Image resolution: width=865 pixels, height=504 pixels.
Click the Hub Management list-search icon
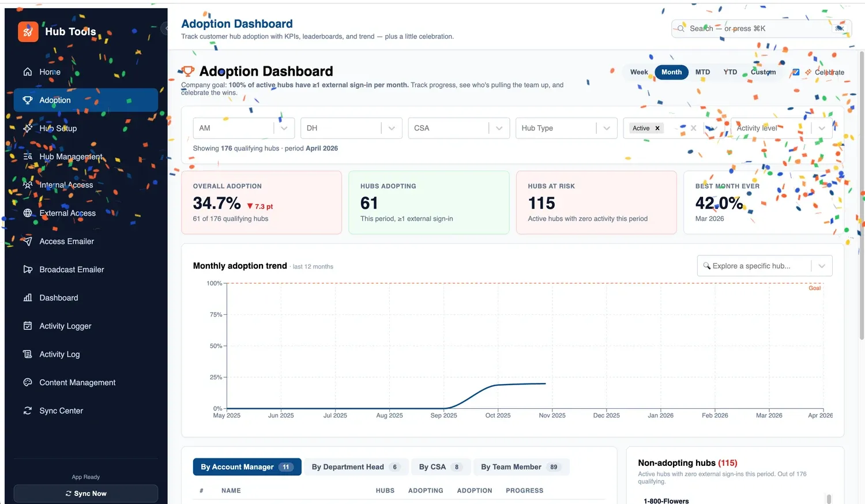click(28, 157)
